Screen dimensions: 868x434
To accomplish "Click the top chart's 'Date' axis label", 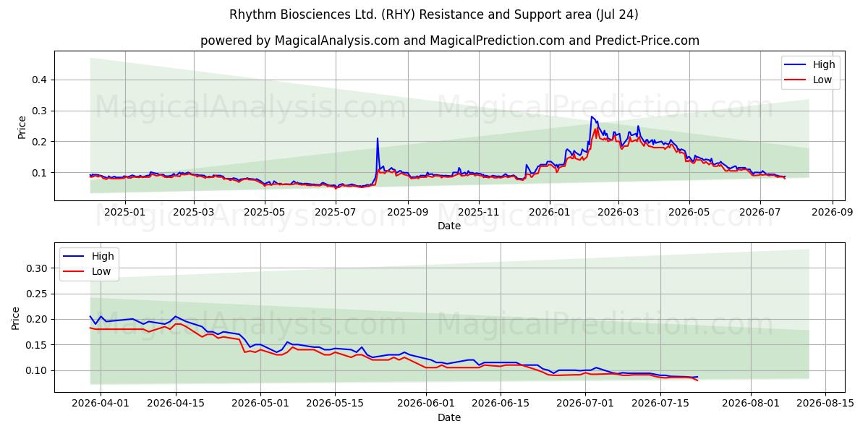I will tap(449, 226).
